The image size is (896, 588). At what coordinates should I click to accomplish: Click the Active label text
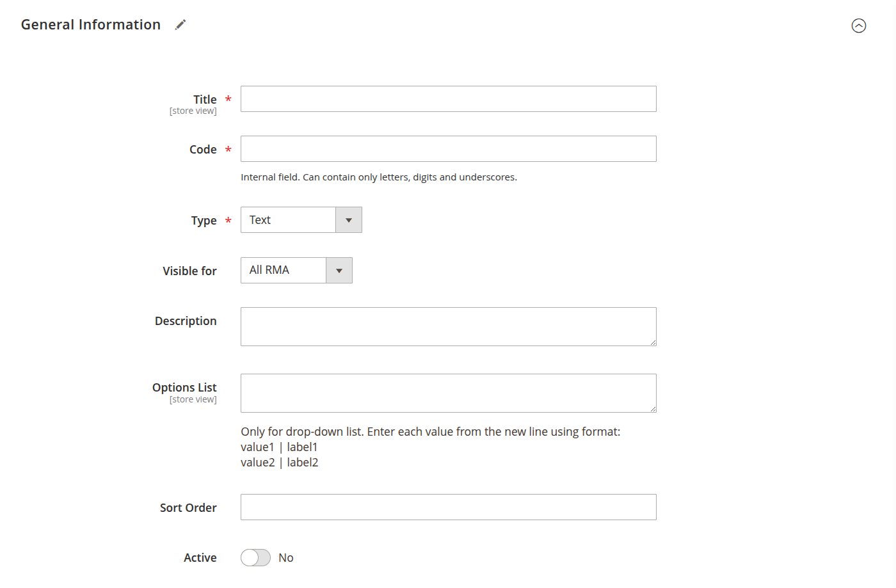200,558
